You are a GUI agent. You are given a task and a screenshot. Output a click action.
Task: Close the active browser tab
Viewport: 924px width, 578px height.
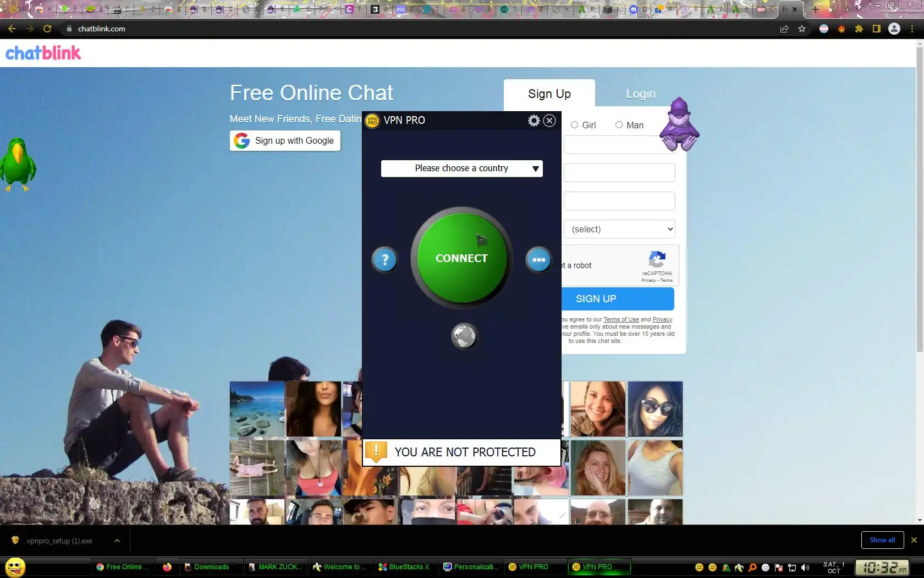[x=795, y=9]
